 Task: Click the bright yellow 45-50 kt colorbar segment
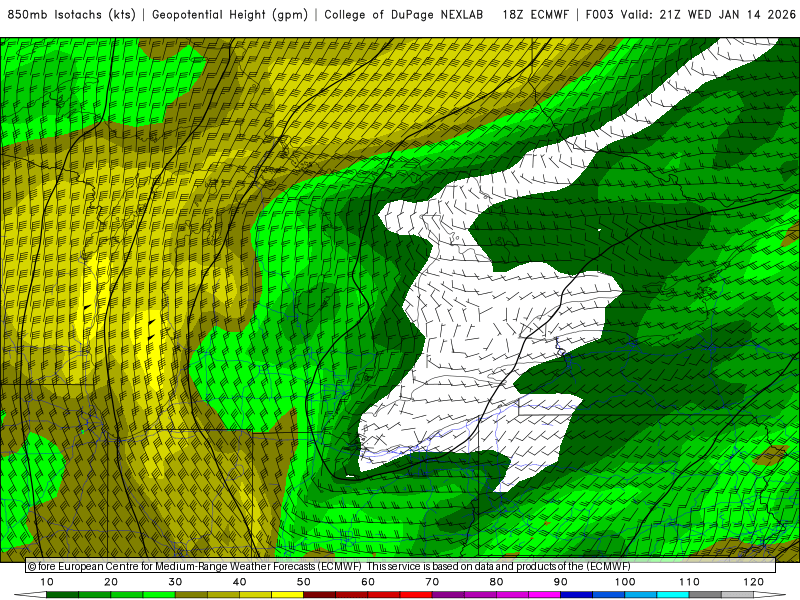pyautogui.click(x=287, y=595)
